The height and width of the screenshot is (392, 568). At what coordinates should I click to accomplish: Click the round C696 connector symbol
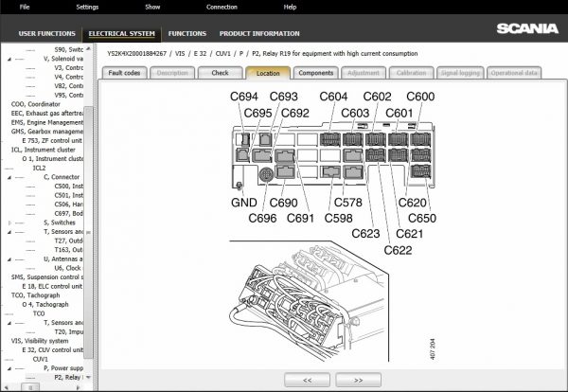point(267,174)
